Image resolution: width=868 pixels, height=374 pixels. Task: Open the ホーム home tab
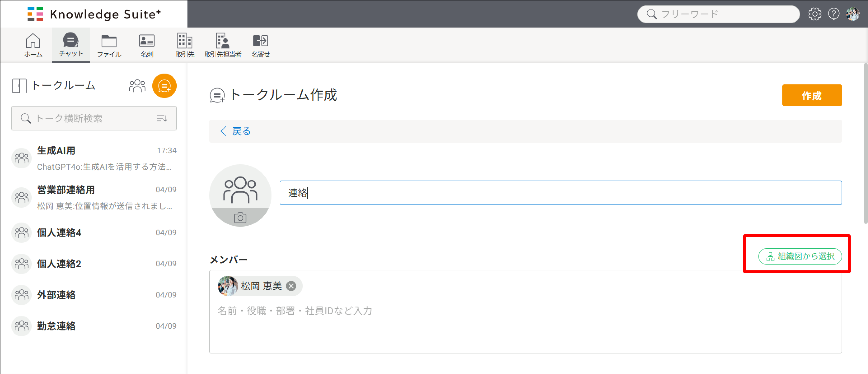33,45
